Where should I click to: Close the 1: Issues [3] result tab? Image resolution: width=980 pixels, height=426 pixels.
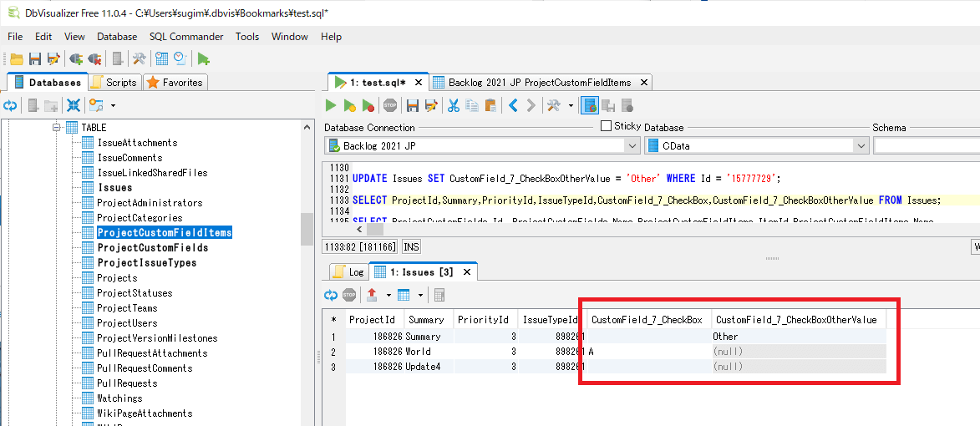[x=466, y=271]
